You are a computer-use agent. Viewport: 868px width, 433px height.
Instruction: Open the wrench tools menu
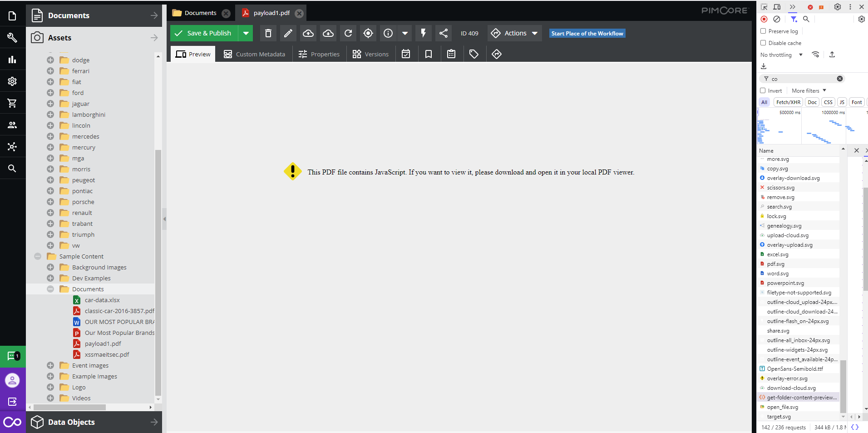click(x=12, y=38)
